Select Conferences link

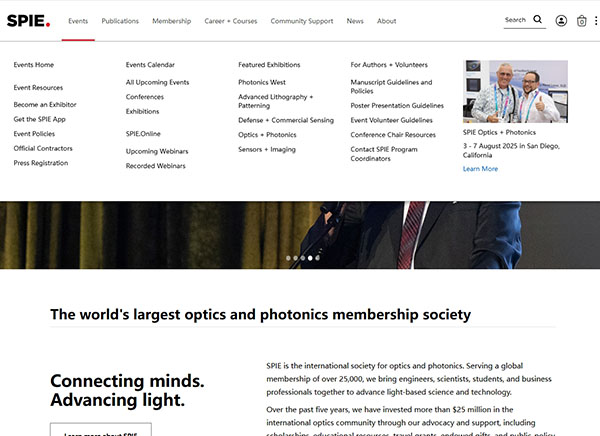point(145,97)
